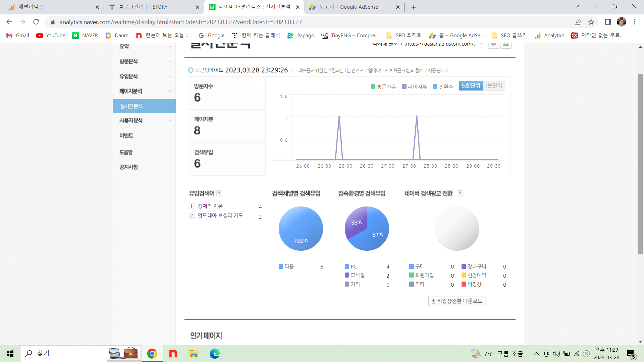Viewport: 644px width, 362px height.
Task: Click the Naver Analytics favicon icon in tab
Action: coord(213,7)
